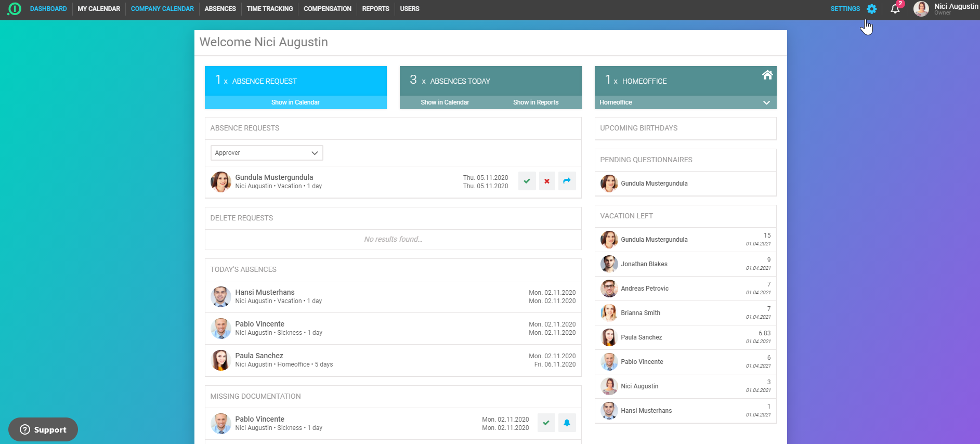Navigate to Reports in the top menu
Image resolution: width=980 pixels, height=444 pixels.
(375, 9)
